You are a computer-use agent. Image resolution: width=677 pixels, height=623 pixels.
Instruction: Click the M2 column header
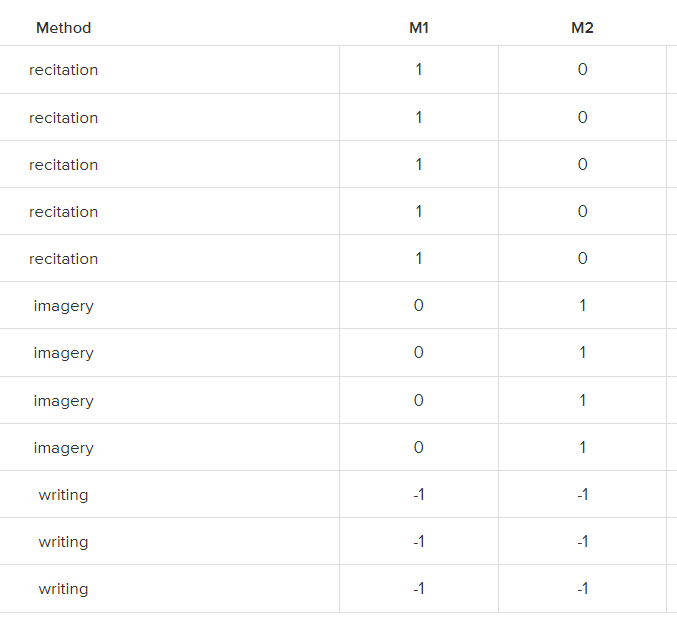tap(582, 28)
